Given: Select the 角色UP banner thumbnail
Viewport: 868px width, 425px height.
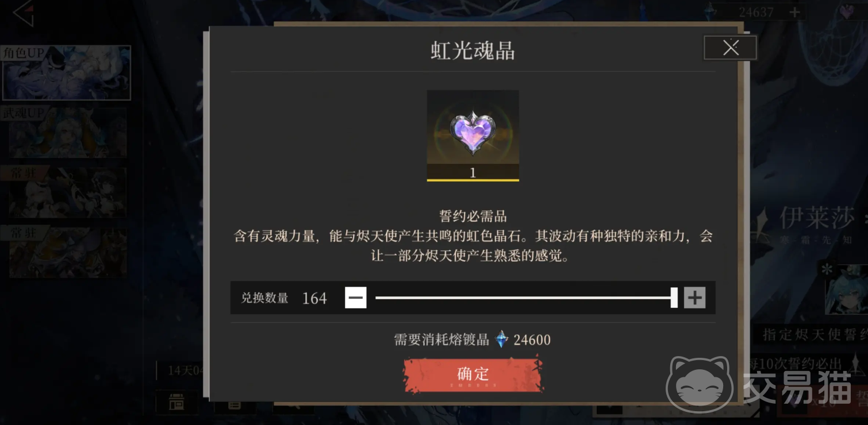Looking at the screenshot, I should (66, 73).
